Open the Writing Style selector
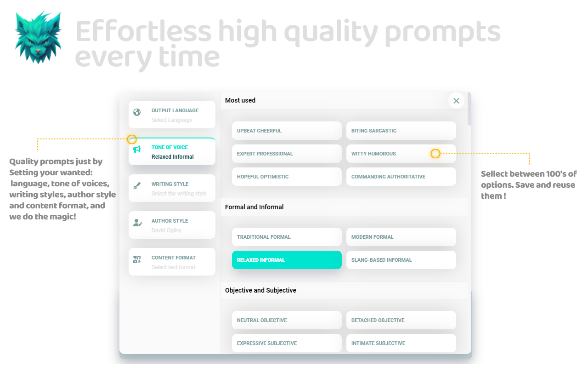This screenshot has width=588, height=368. click(172, 188)
